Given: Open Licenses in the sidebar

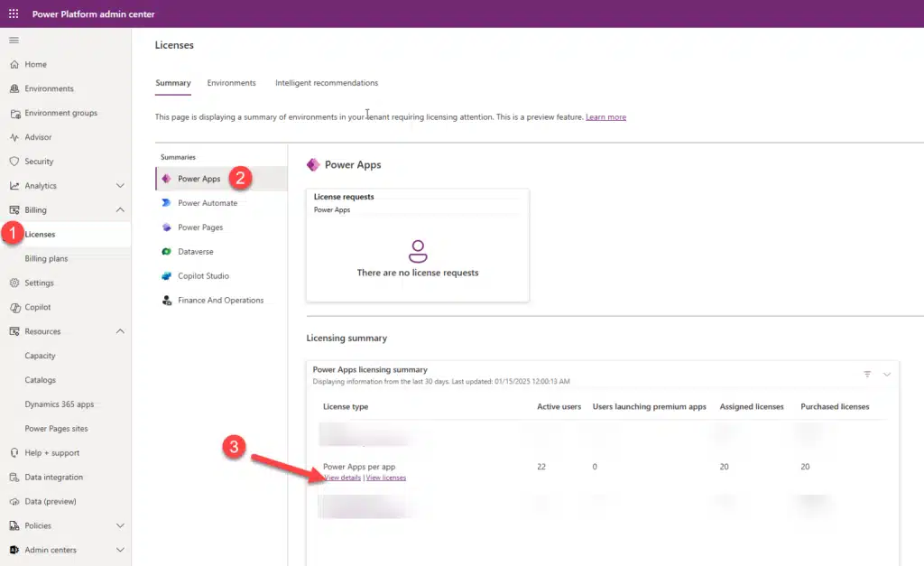Looking at the screenshot, I should [65, 234].
